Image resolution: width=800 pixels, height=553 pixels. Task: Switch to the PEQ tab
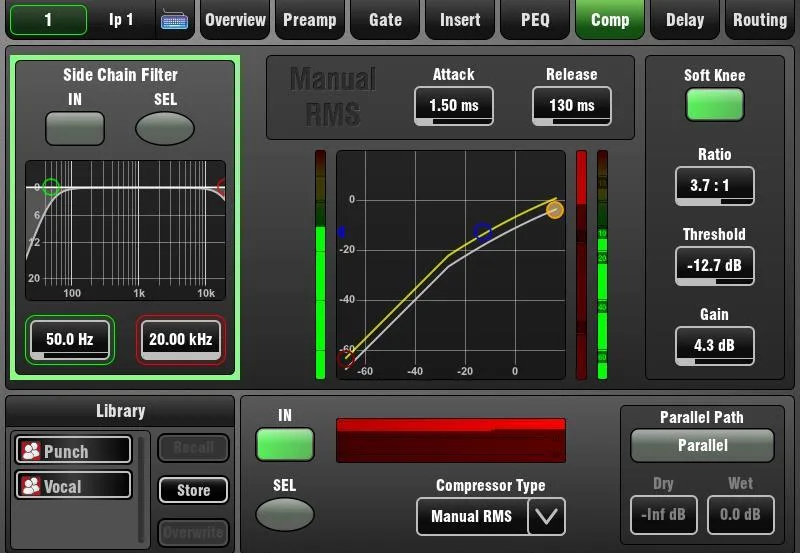click(x=535, y=20)
